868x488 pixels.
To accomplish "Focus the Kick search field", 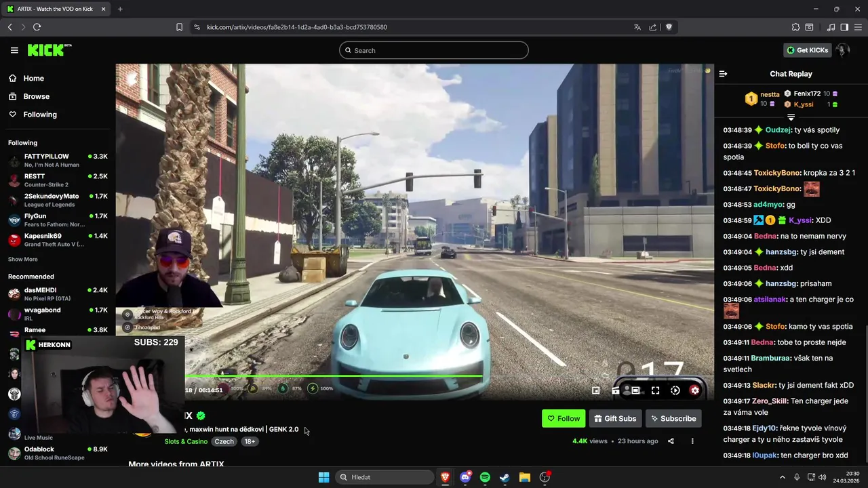I will pyautogui.click(x=434, y=50).
